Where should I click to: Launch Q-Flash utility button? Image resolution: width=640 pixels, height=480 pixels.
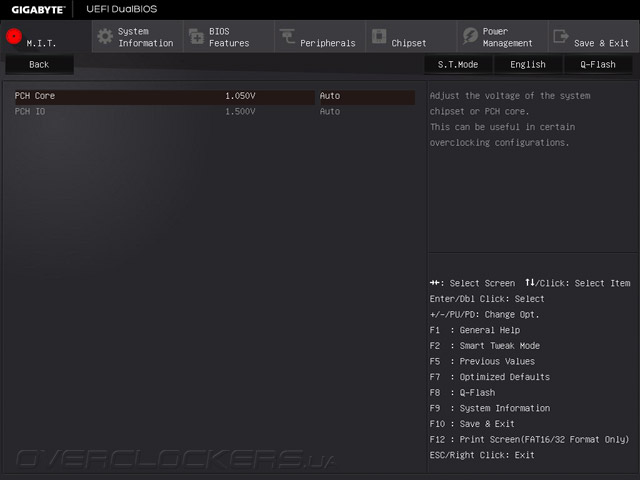598,64
